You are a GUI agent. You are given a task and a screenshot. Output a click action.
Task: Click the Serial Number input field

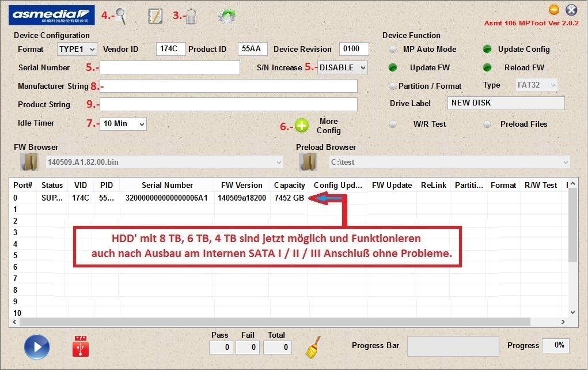tap(170, 67)
